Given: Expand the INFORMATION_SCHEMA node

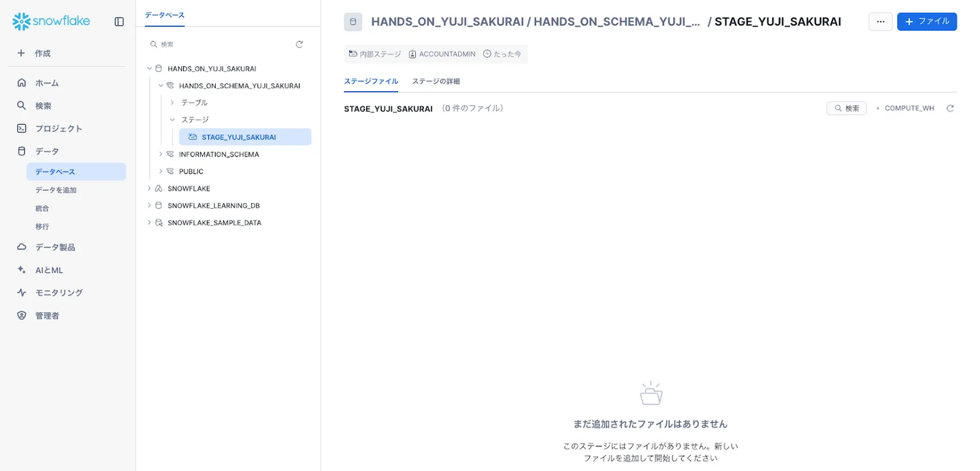Looking at the screenshot, I should tap(161, 155).
